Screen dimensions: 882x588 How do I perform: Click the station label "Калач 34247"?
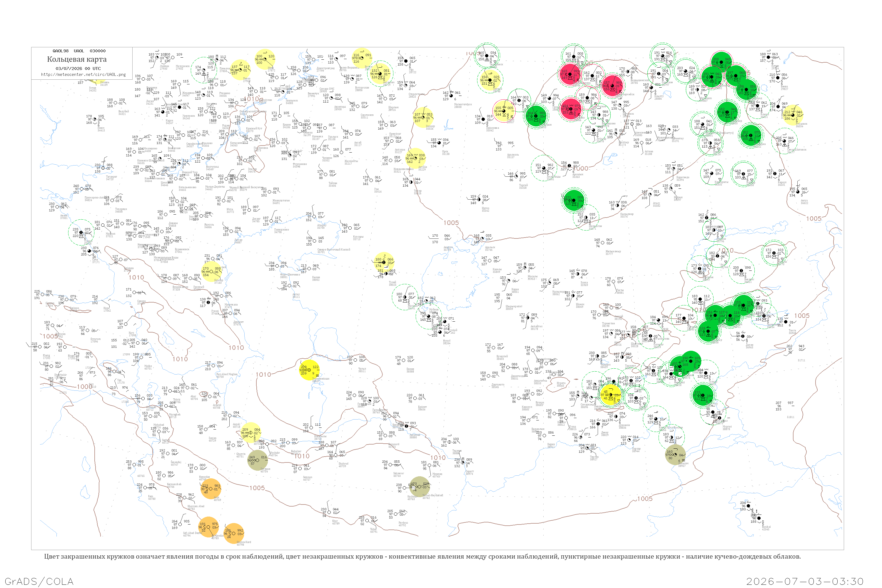(x=170, y=121)
